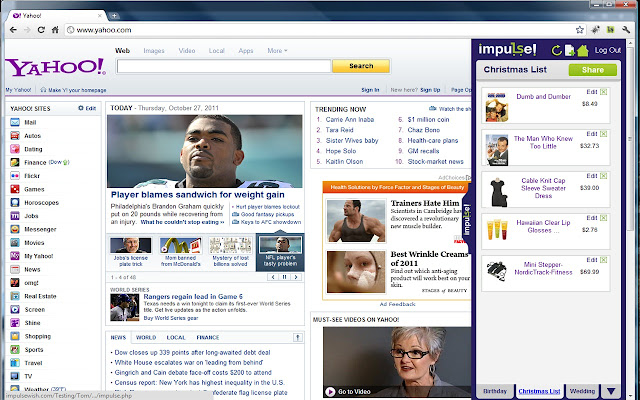Click trending topic Carrie Ann Inaba
The width and height of the screenshot is (640, 400).
[350, 120]
